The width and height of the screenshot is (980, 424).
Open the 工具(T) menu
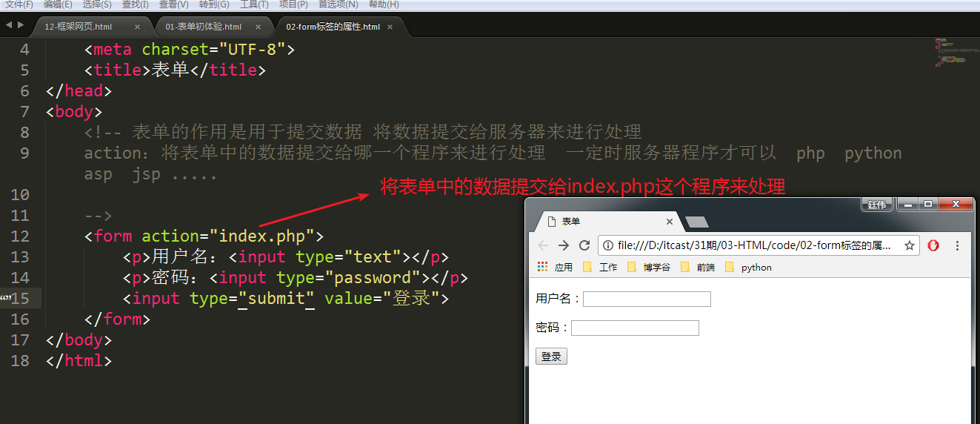[254, 4]
